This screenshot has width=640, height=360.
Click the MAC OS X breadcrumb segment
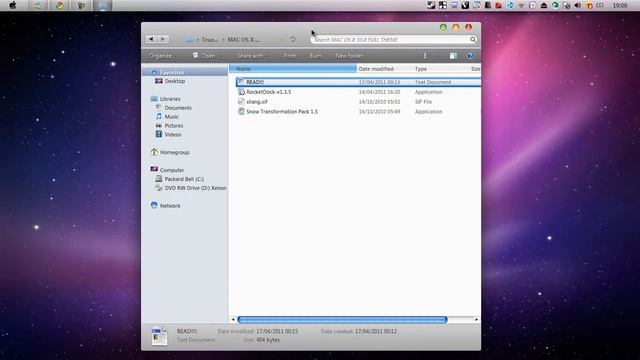[x=243, y=40]
